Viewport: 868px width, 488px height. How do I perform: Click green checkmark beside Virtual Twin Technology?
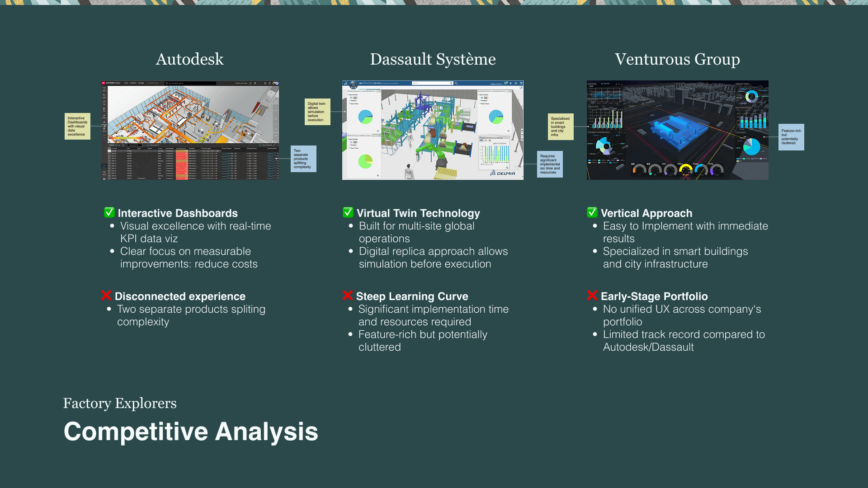pyautogui.click(x=348, y=212)
